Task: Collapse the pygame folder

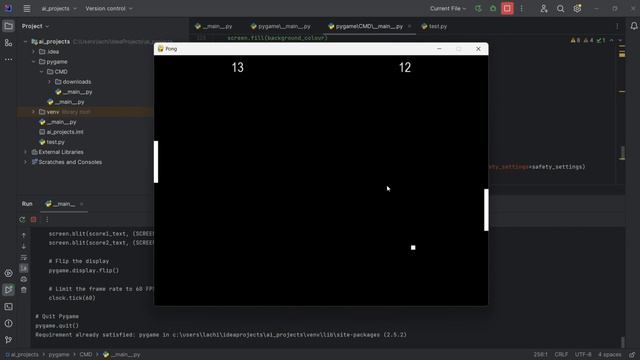Action: (x=33, y=62)
